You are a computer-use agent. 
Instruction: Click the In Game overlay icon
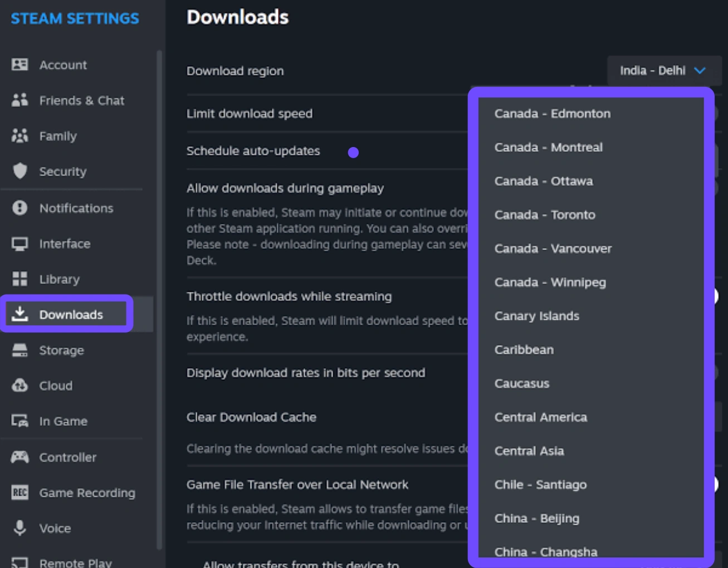20,421
